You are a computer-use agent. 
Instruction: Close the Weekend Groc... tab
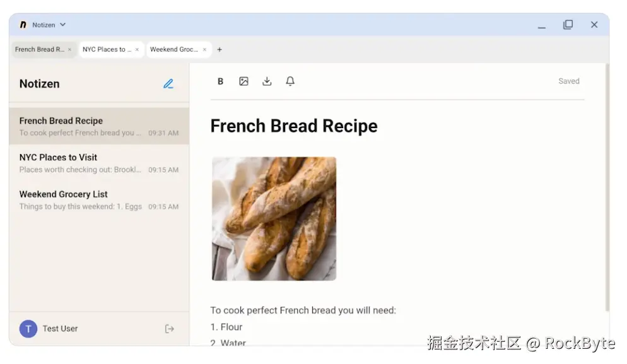pos(205,50)
